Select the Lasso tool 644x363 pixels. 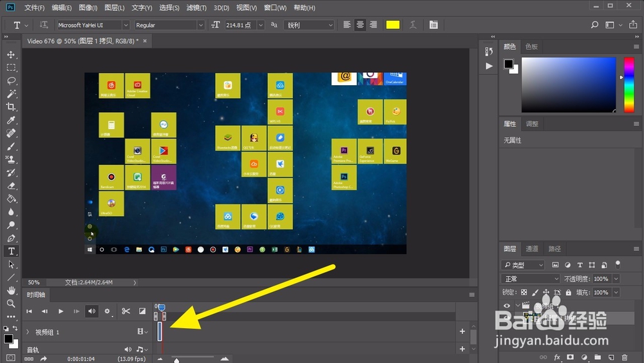11,81
